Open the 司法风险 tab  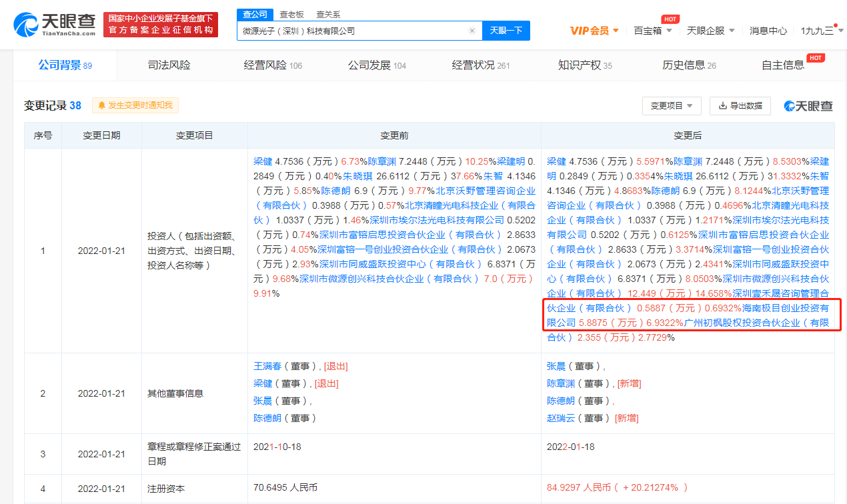pyautogui.click(x=169, y=65)
